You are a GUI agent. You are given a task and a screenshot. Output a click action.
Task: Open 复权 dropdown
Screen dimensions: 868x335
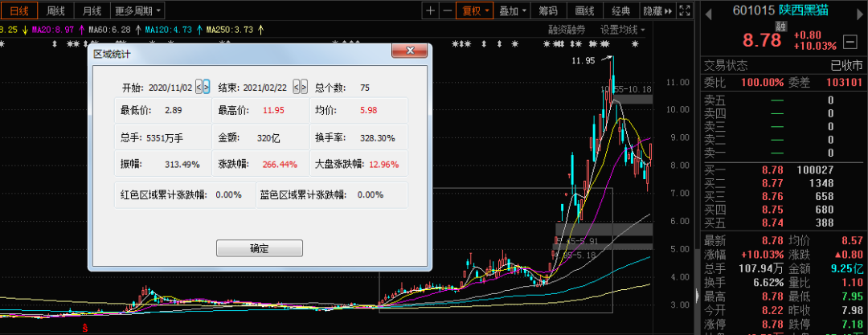point(474,10)
